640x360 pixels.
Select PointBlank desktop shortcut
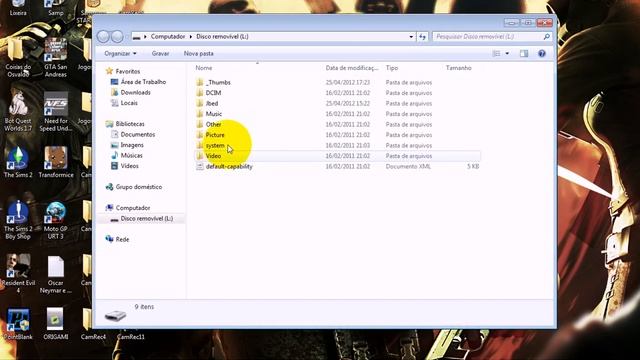18,324
